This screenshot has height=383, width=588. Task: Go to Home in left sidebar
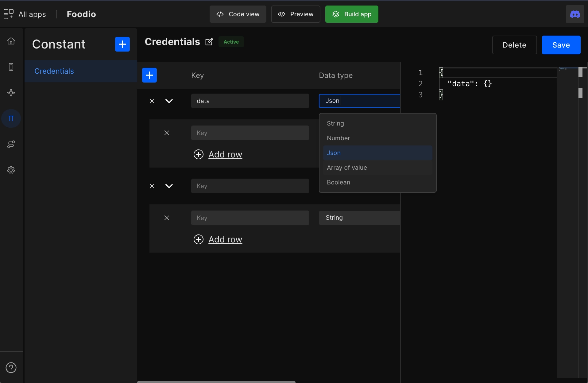coord(11,41)
